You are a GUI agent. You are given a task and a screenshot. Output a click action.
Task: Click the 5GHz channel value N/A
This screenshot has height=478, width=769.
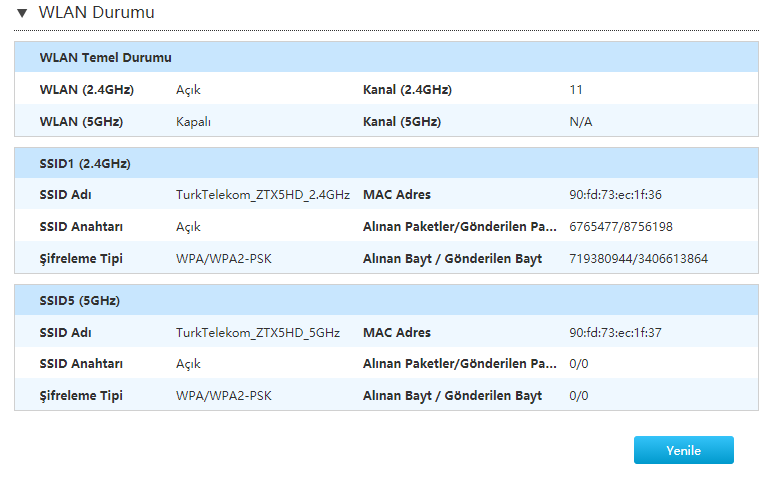(580, 122)
